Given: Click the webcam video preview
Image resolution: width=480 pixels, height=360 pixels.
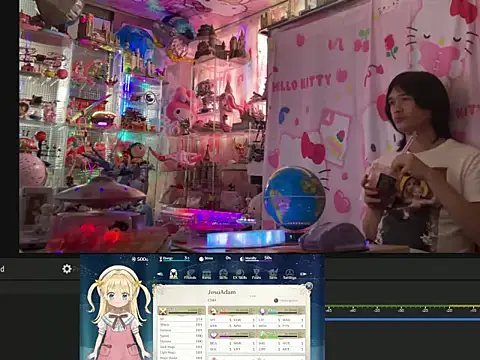Looking at the screenshot, I should 249,126.
